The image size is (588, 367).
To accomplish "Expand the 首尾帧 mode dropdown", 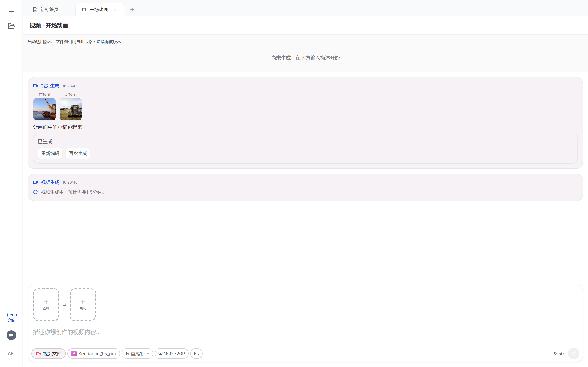I will click(x=137, y=353).
